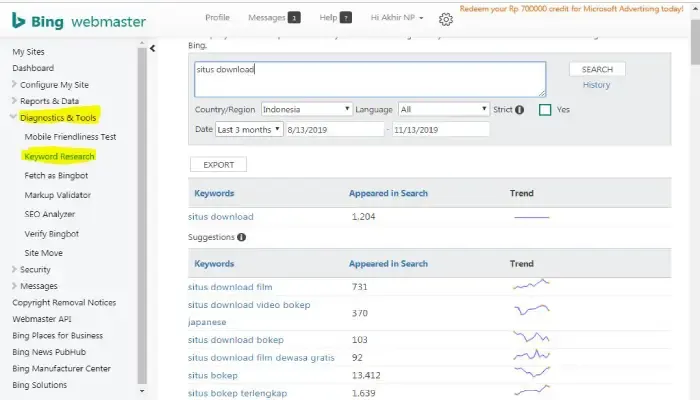Click the 1,204 search count value
The height and width of the screenshot is (400, 700).
(363, 217)
